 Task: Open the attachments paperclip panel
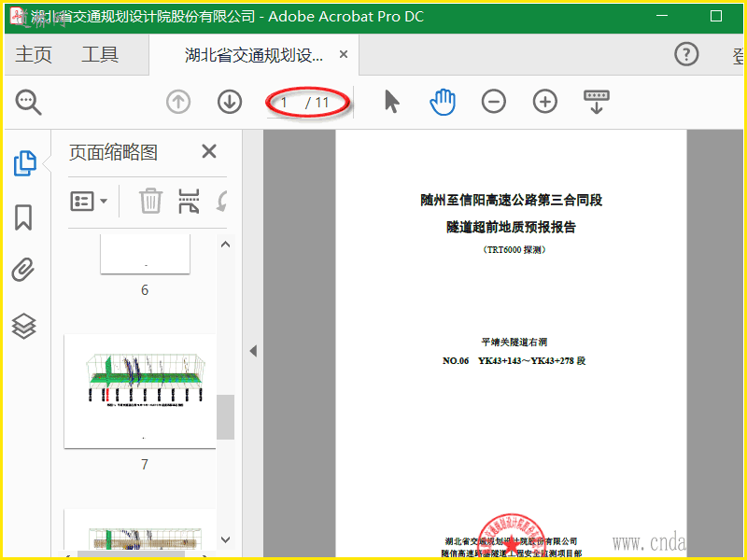tap(23, 270)
